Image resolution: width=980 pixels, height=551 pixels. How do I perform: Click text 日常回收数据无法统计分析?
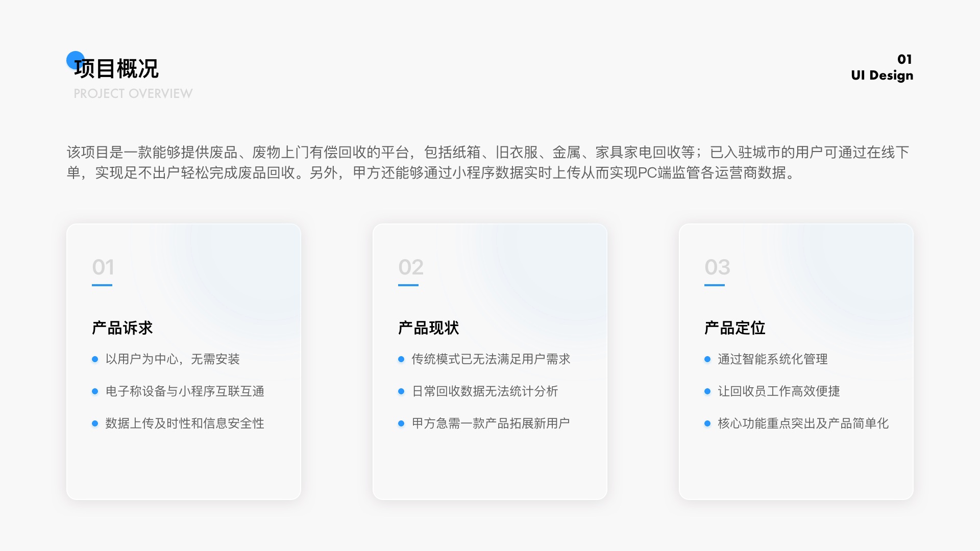pos(485,391)
